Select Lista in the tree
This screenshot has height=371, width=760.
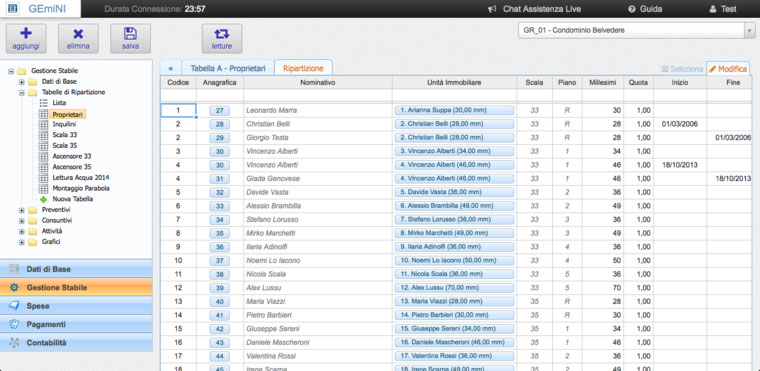[59, 103]
